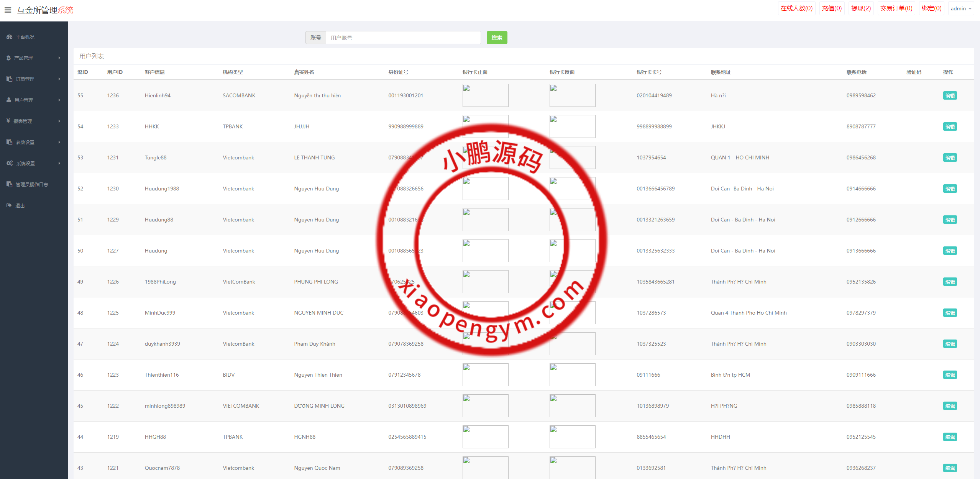Expand the 参数设置 submenu arrow
Image resolution: width=980 pixels, height=479 pixels.
(59, 142)
